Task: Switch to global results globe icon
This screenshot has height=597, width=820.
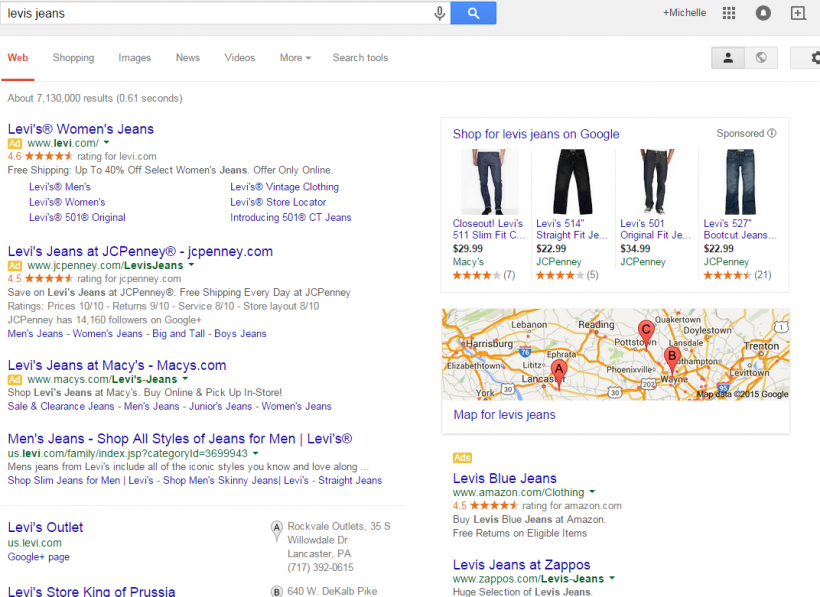Action: 761,58
